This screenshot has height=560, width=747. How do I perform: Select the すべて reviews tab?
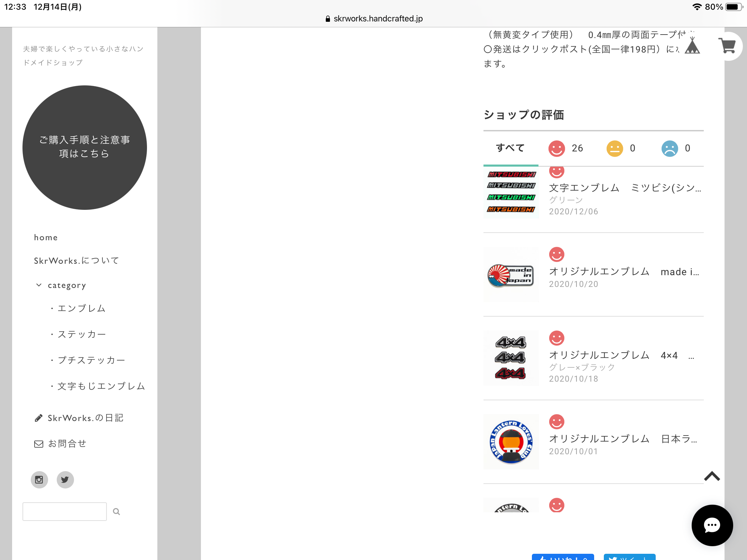pyautogui.click(x=510, y=148)
